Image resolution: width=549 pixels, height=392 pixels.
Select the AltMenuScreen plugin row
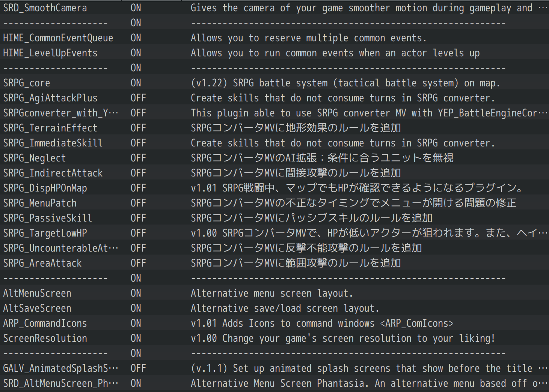(x=274, y=293)
